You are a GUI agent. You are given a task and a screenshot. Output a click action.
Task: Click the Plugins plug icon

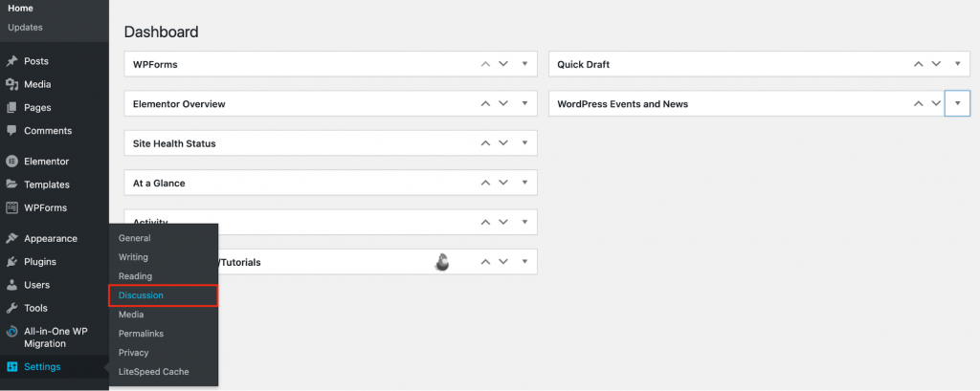[11, 262]
